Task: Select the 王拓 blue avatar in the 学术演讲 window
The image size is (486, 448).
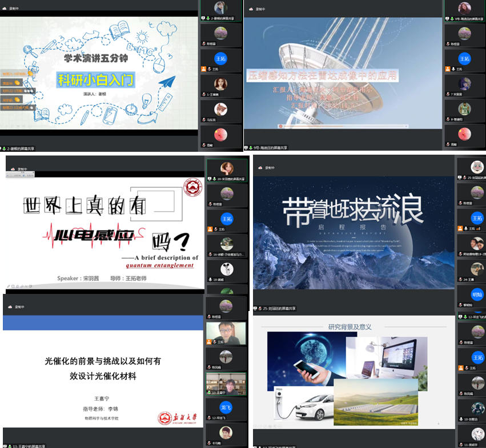Action: click(x=220, y=59)
